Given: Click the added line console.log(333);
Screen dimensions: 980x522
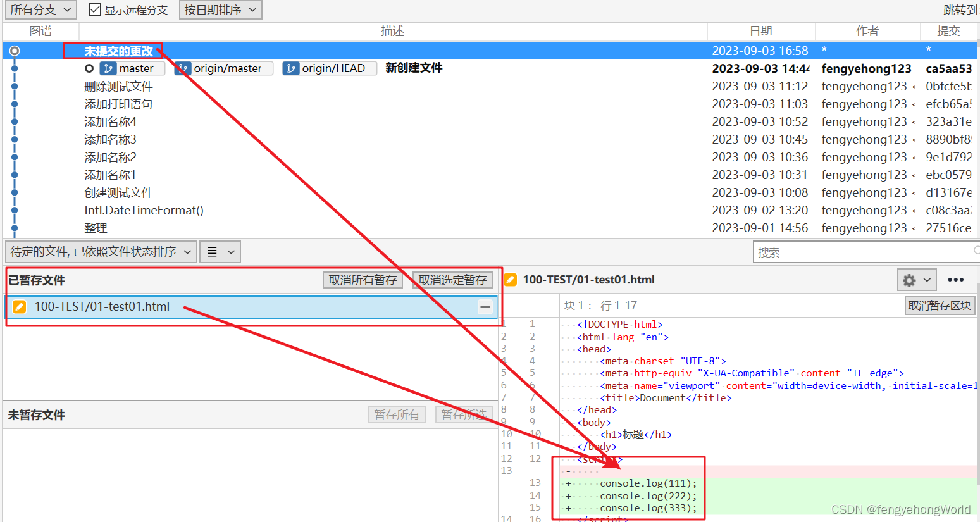Looking at the screenshot, I should coord(648,508).
